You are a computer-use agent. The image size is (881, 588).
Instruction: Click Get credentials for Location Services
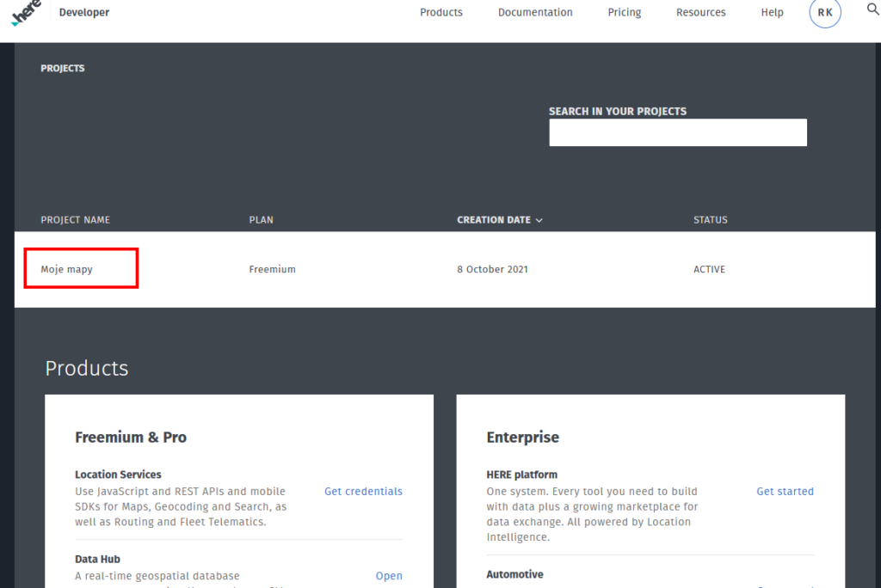click(x=363, y=492)
